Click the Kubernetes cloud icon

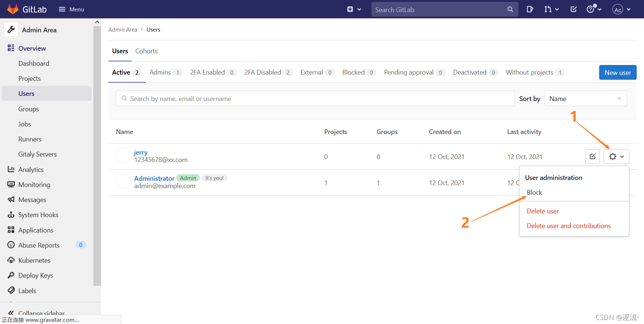[x=11, y=260]
